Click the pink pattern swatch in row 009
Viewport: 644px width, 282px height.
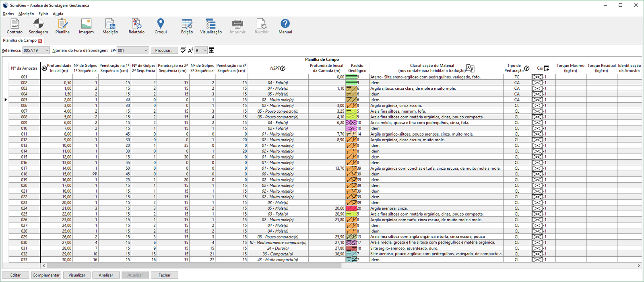click(x=351, y=123)
